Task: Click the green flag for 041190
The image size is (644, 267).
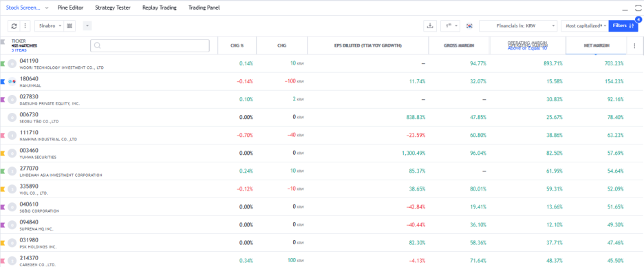Action: [x=3, y=64]
